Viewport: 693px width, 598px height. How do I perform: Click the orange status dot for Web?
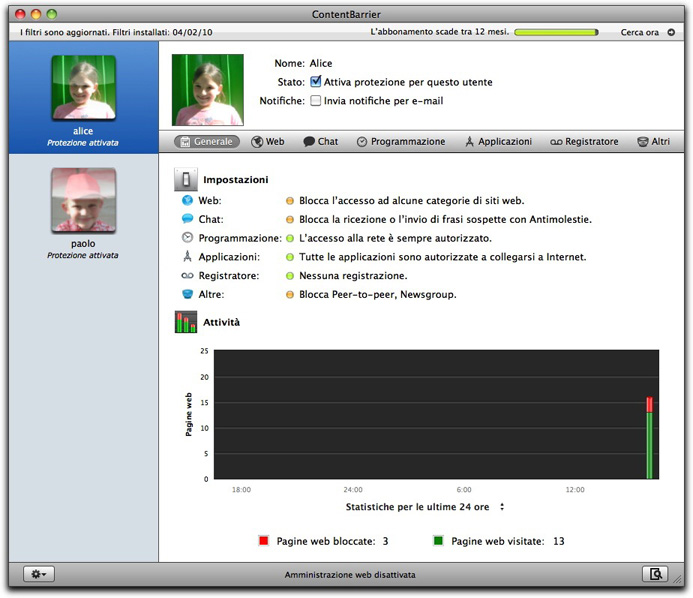coord(290,201)
